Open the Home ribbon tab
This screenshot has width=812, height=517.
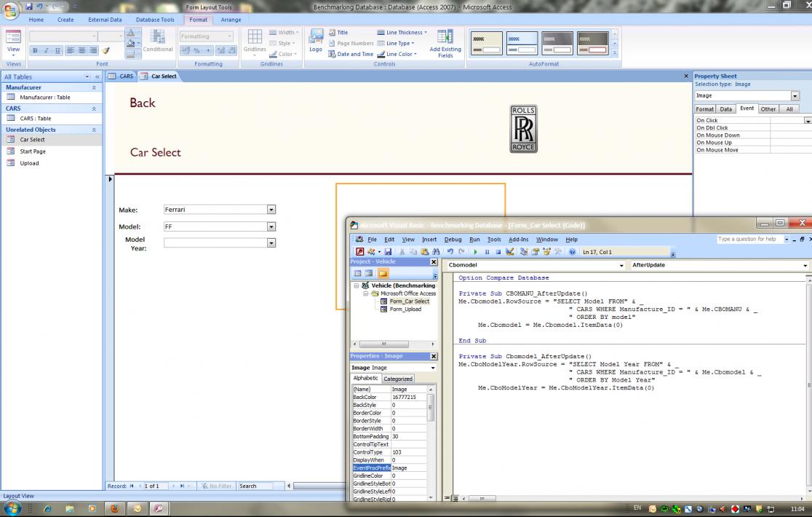(x=36, y=20)
